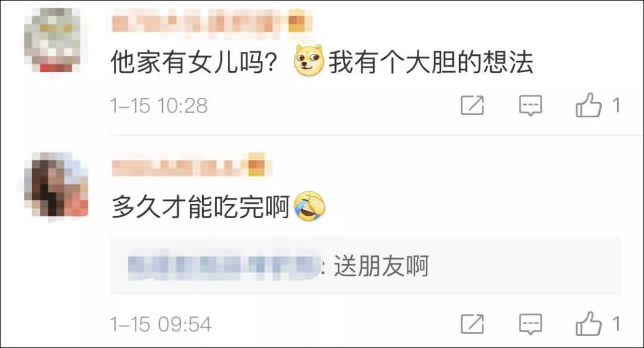Screen dimensions: 644x348
Task: Tap the repost icon on the 09:54 comment
Action: (472, 324)
